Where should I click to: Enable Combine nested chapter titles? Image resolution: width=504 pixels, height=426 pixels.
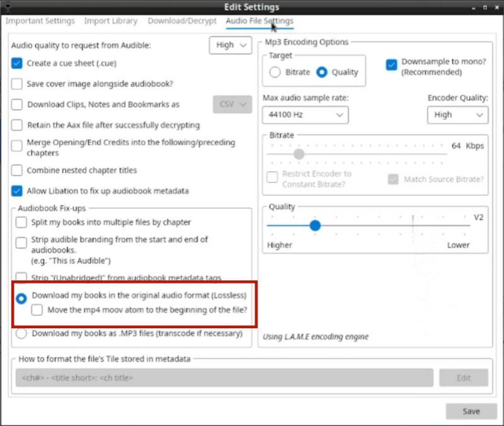click(x=18, y=170)
